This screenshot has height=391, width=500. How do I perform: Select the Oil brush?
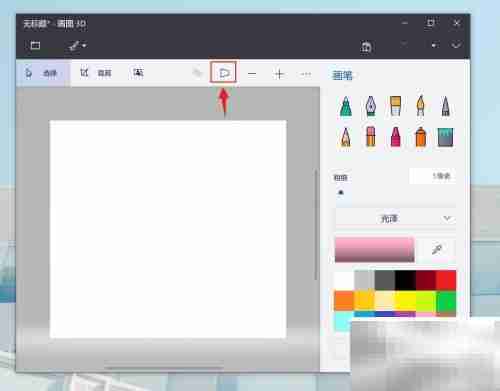click(395, 106)
